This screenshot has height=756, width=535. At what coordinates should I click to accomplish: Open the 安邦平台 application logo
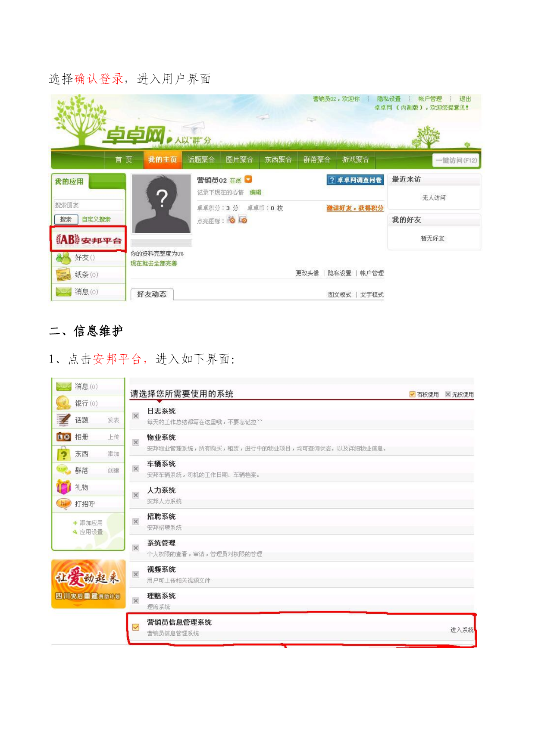pyautogui.click(x=88, y=240)
